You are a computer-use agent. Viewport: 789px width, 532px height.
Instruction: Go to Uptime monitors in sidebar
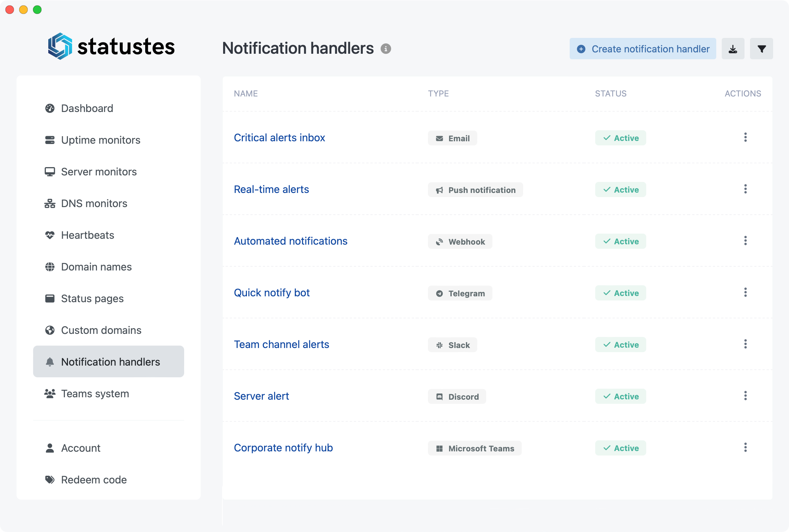coord(100,140)
